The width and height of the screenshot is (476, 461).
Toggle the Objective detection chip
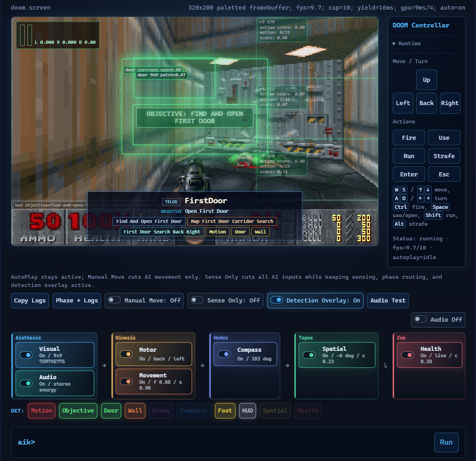click(78, 411)
